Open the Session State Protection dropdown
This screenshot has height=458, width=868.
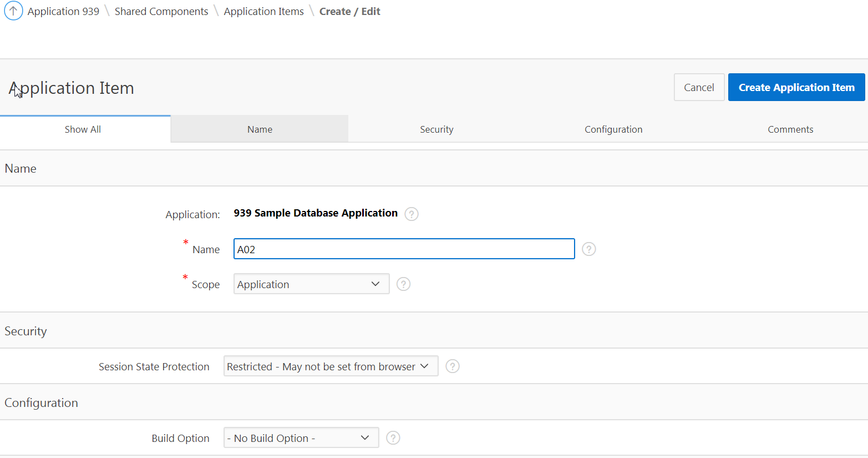pyautogui.click(x=330, y=366)
